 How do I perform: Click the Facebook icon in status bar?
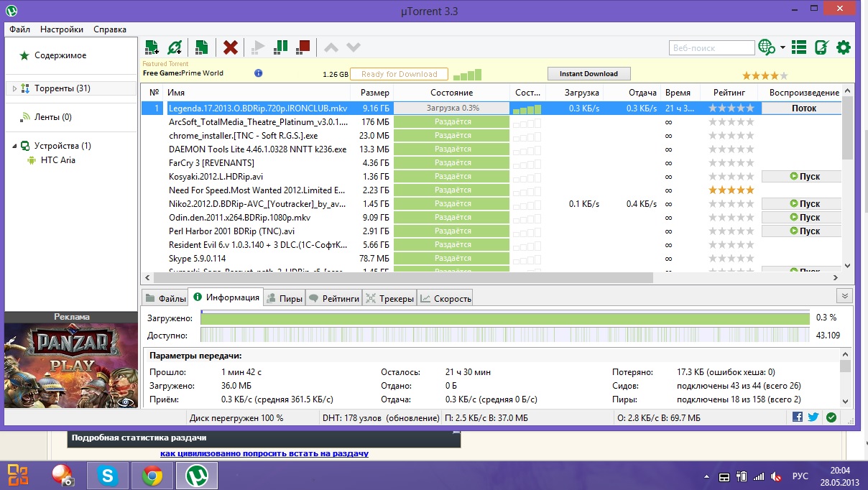(x=798, y=417)
